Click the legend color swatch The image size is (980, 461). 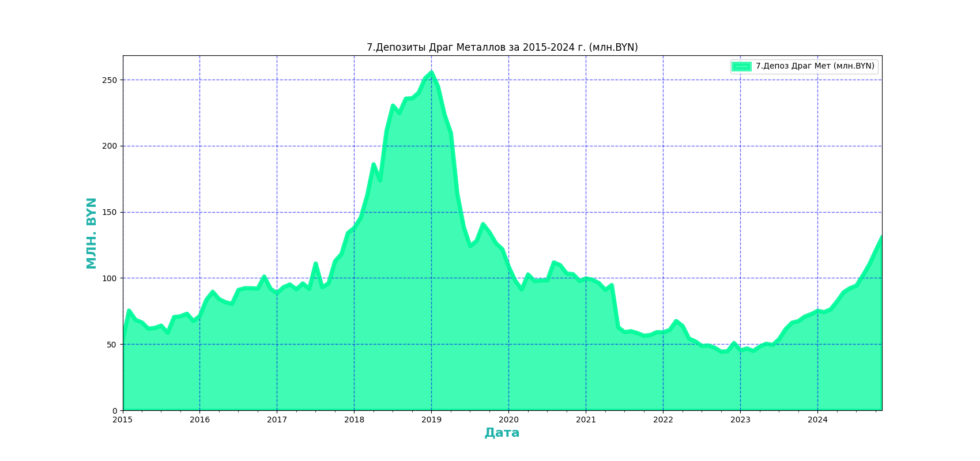pos(741,66)
